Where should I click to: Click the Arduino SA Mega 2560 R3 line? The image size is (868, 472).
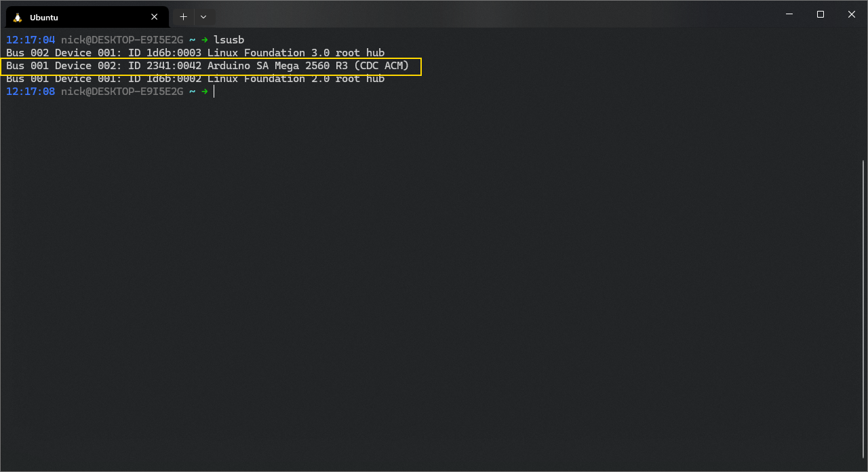pyautogui.click(x=208, y=66)
